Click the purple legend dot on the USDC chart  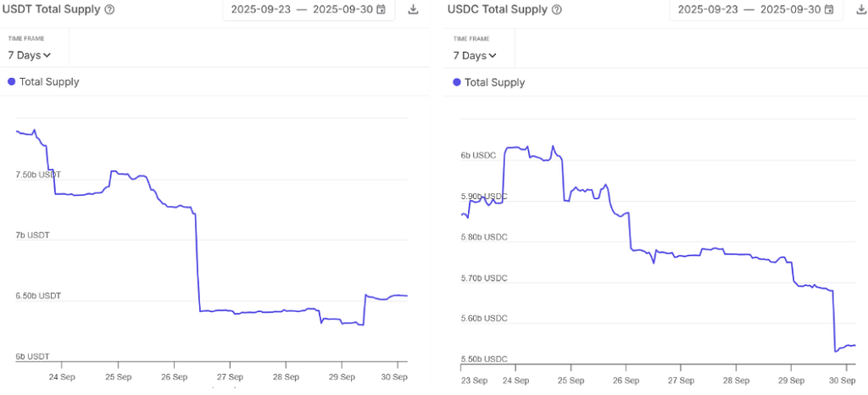[457, 82]
